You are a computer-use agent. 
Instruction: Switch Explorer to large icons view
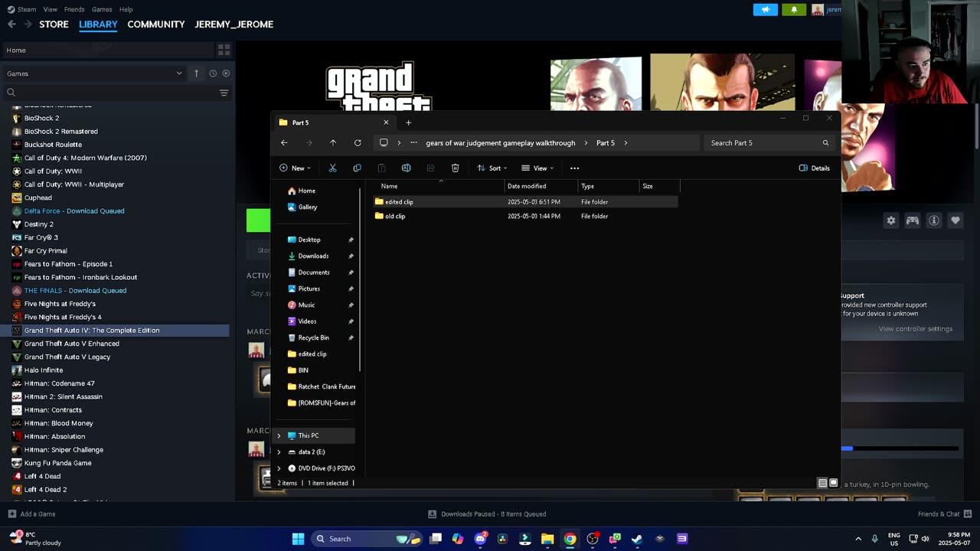pos(834,483)
